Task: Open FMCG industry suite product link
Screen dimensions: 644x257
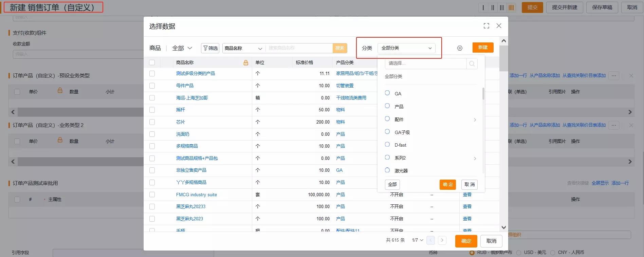Action: tap(196, 195)
